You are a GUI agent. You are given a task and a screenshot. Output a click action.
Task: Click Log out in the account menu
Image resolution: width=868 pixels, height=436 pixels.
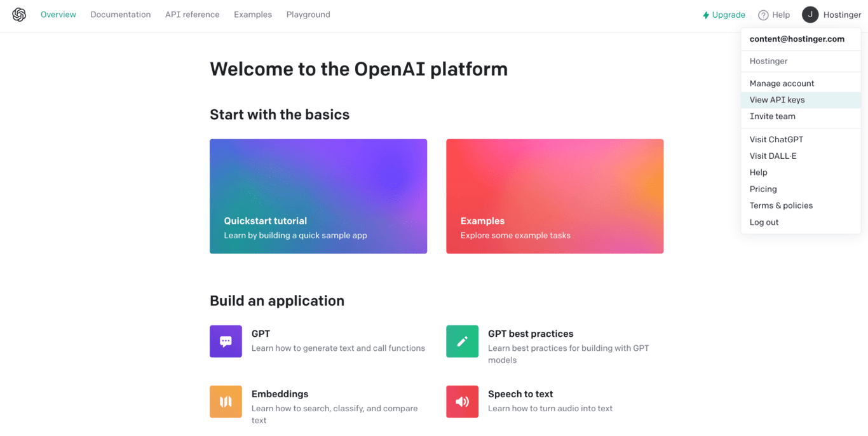pos(763,222)
